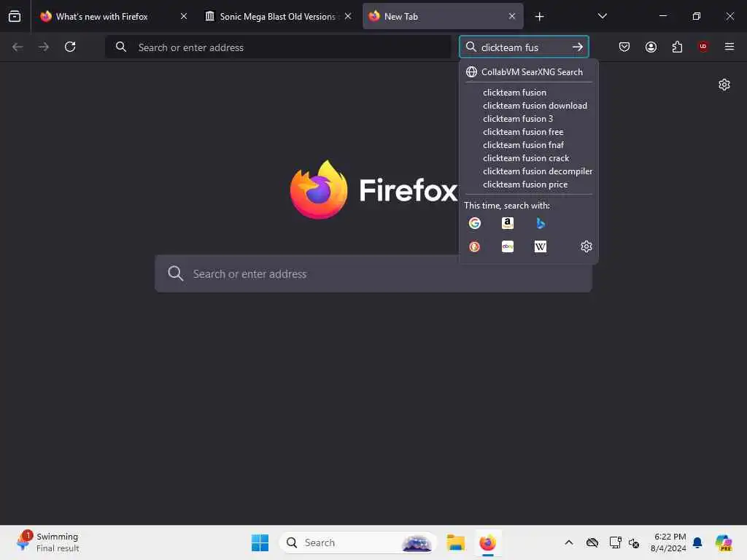The height and width of the screenshot is (560, 747).
Task: Choose suggestion 'clickteam fusion free'
Action: [x=528, y=132]
